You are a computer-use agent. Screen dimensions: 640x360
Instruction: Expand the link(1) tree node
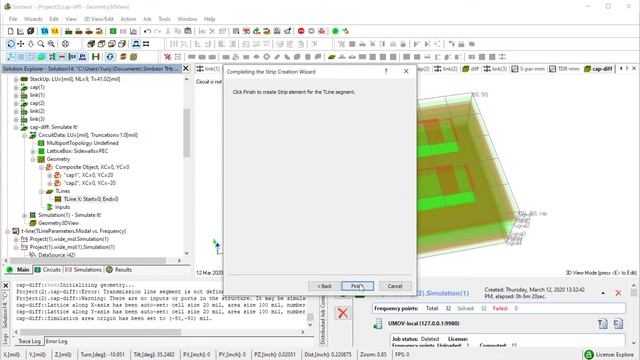pos(16,95)
